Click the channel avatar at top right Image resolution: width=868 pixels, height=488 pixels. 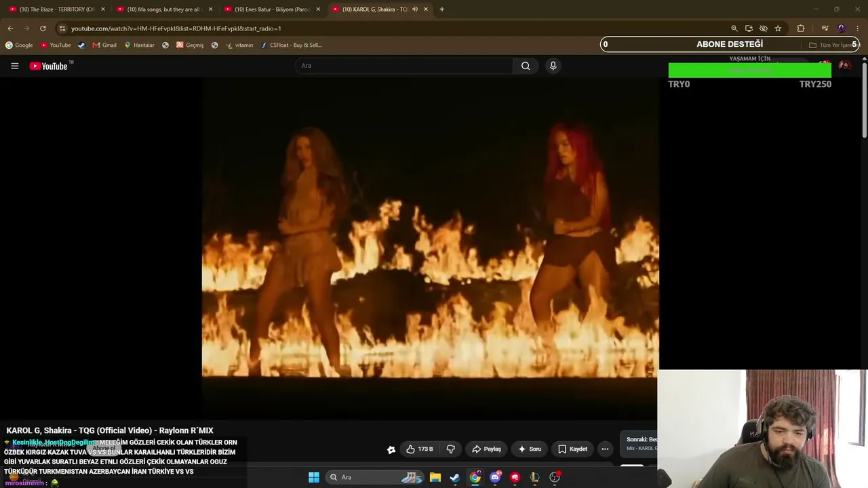coord(844,66)
